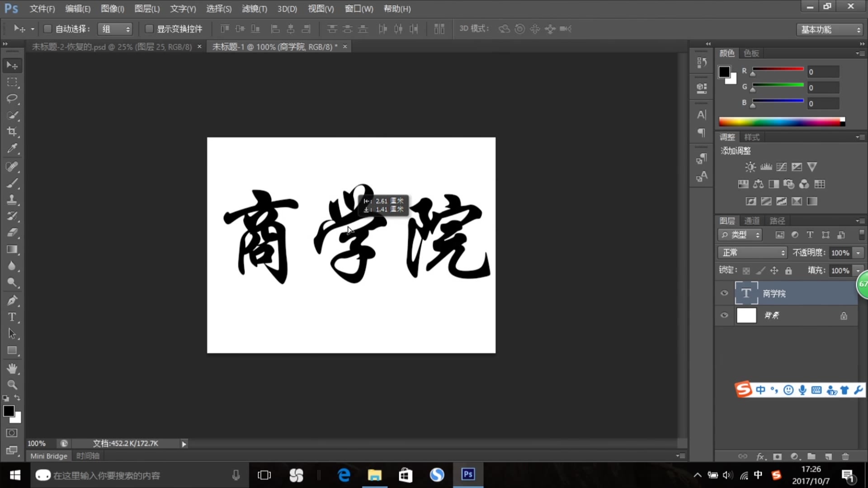868x488 pixels.
Task: Open the 滤镜 menu
Action: [254, 9]
